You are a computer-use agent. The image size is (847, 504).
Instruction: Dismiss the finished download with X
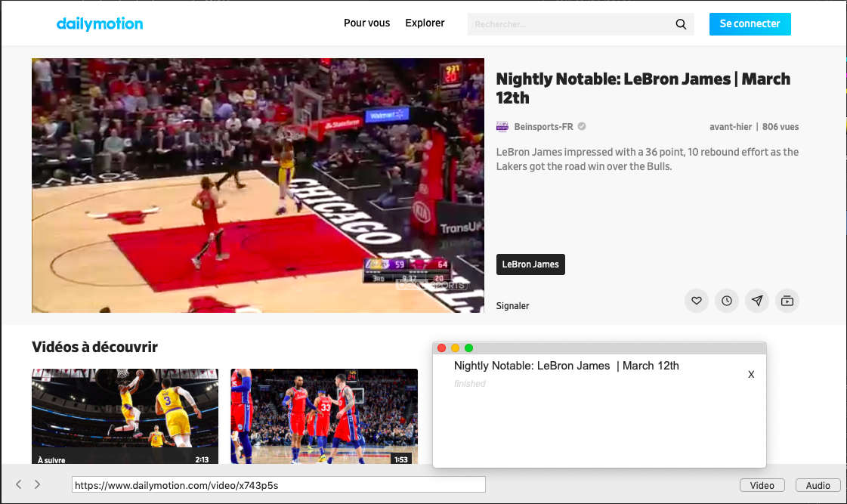(x=751, y=374)
